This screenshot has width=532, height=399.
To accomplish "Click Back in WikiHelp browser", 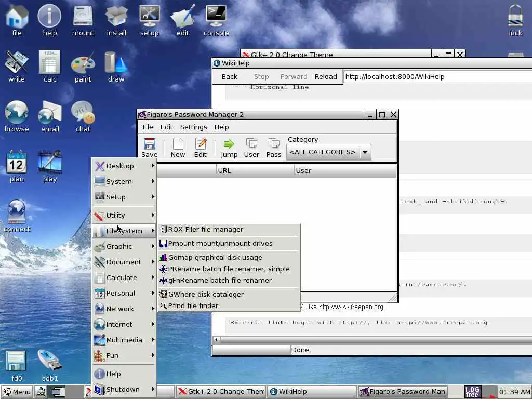I will [229, 77].
